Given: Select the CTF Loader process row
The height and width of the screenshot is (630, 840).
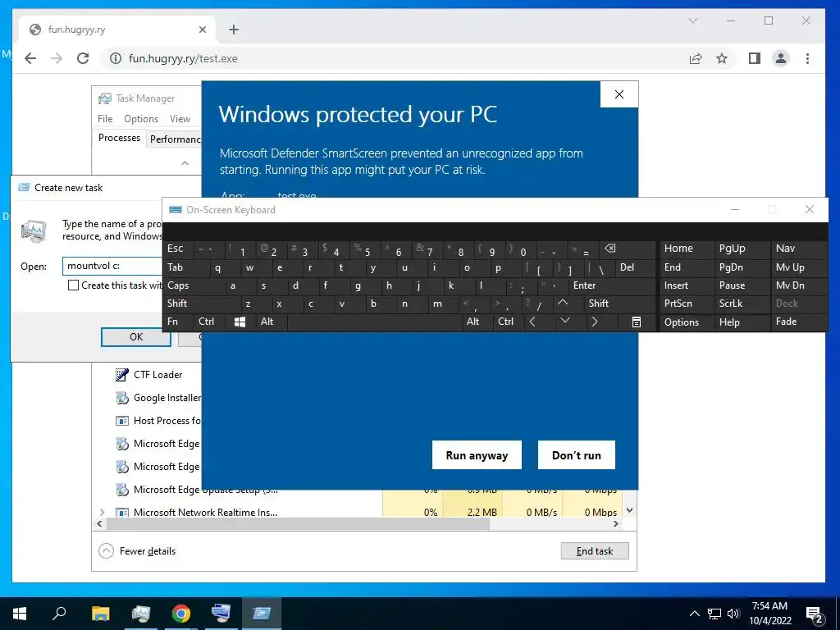Looking at the screenshot, I should [158, 374].
